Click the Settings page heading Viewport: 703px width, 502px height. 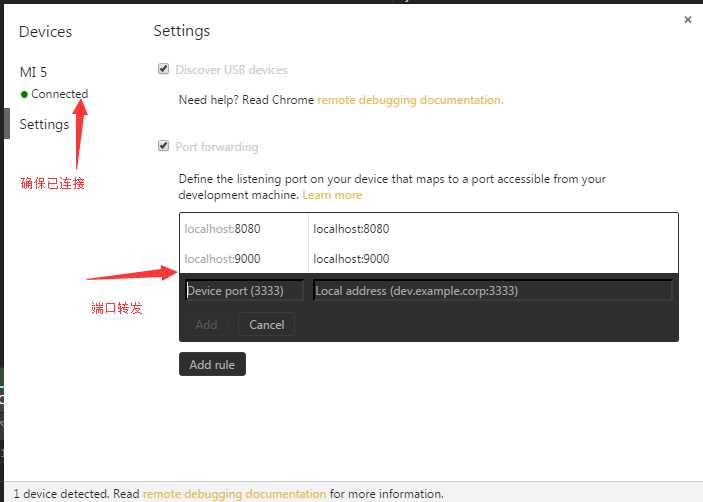point(182,31)
